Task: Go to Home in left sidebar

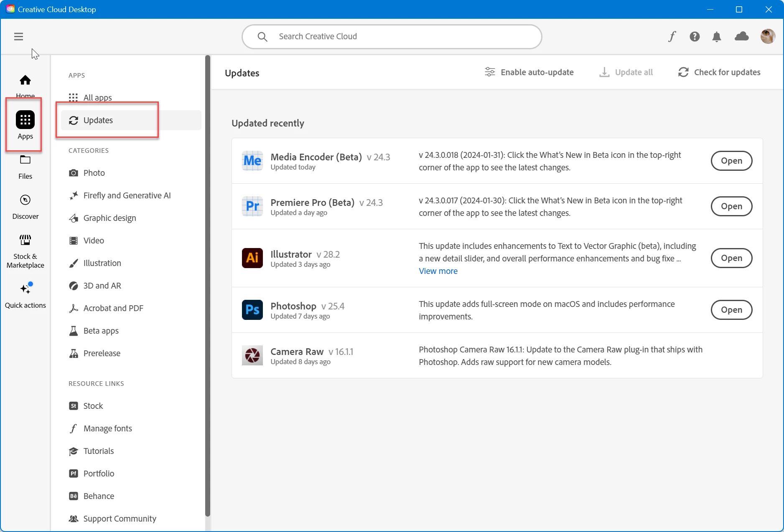Action: [x=25, y=86]
